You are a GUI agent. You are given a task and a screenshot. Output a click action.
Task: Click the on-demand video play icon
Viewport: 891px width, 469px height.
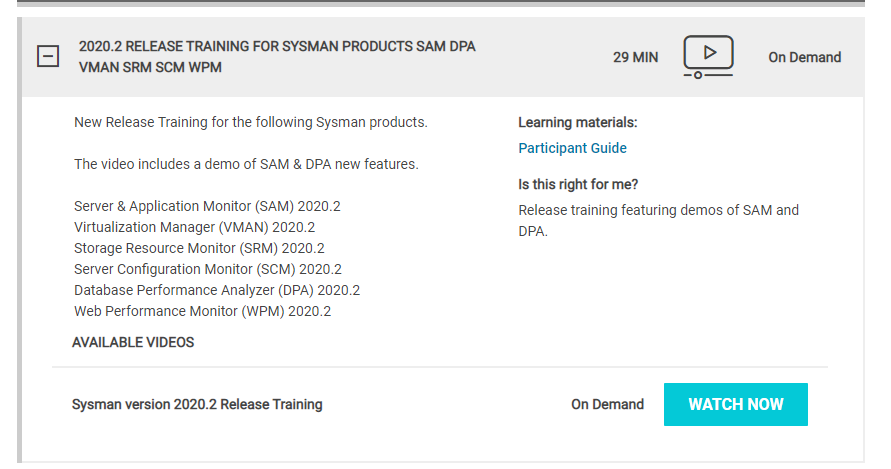click(708, 56)
